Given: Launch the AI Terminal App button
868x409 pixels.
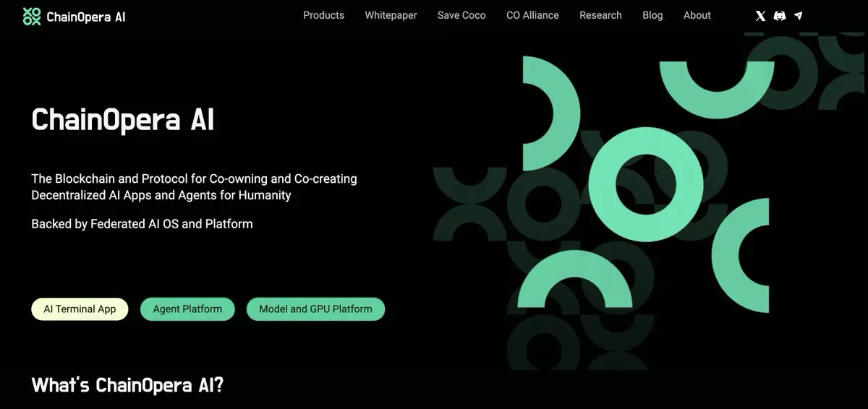Looking at the screenshot, I should [x=80, y=309].
